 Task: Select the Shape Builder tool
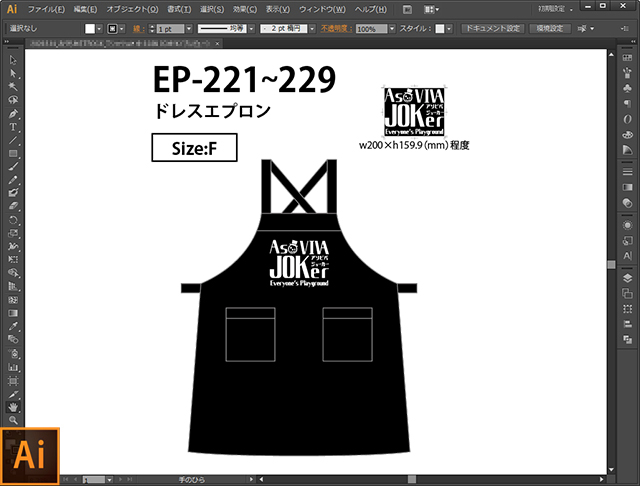[x=13, y=273]
